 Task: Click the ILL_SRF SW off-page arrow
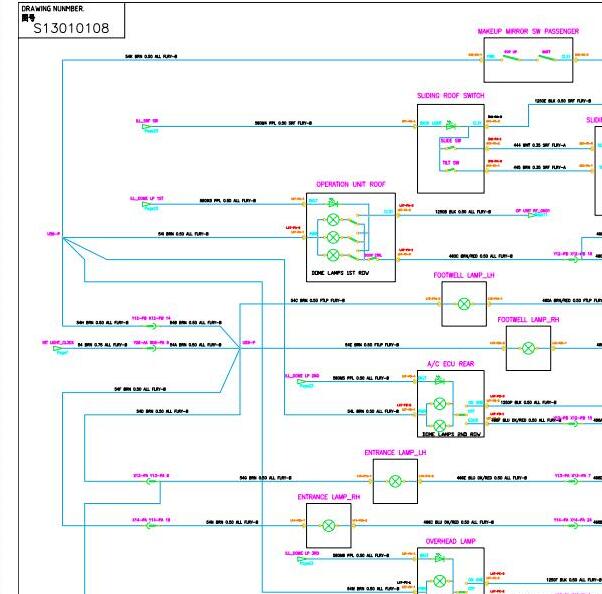click(147, 126)
